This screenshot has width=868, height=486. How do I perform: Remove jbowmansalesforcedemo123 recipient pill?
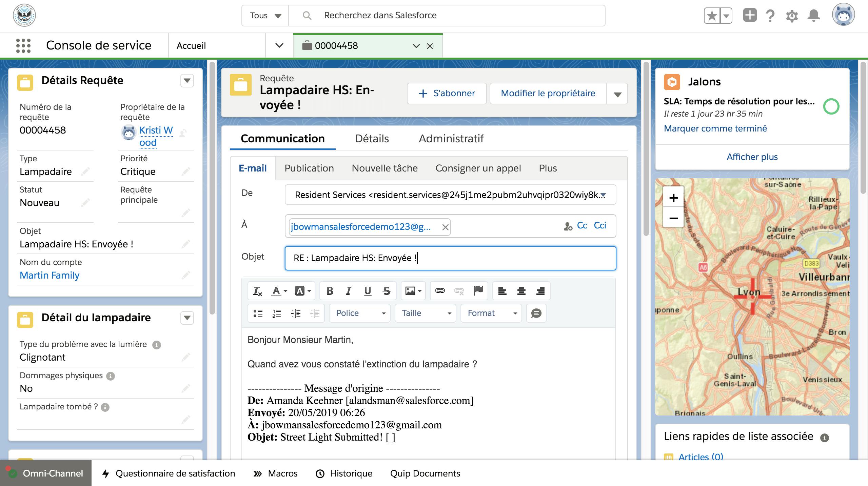[445, 227]
